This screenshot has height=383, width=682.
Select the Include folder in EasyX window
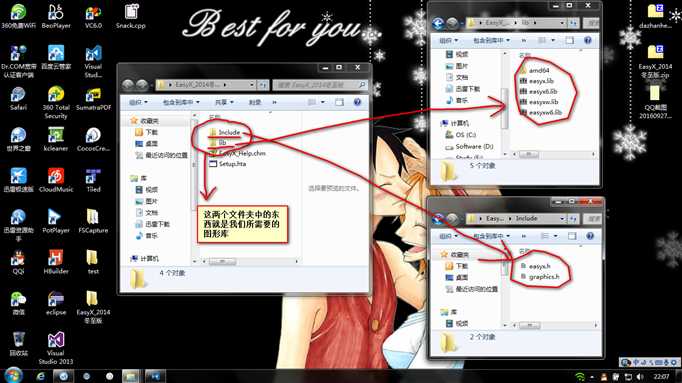[x=224, y=132]
